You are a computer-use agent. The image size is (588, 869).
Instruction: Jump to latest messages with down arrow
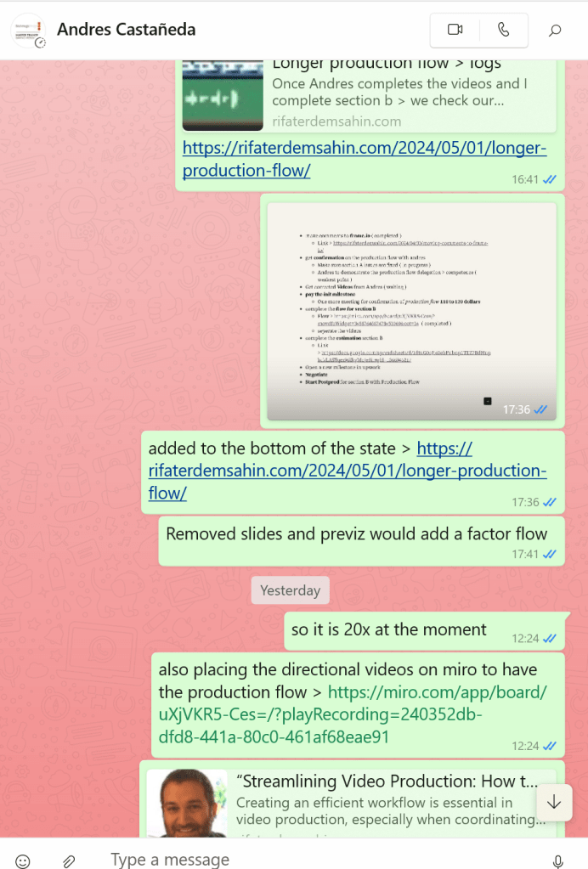(x=554, y=802)
